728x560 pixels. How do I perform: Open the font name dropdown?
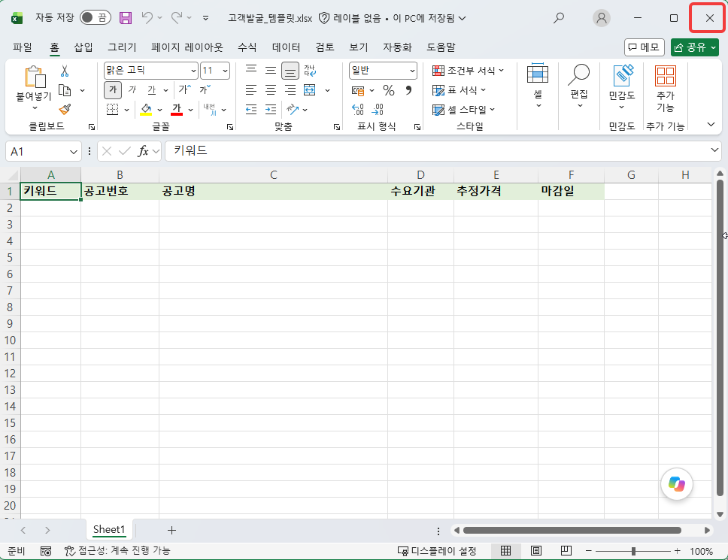coord(193,71)
